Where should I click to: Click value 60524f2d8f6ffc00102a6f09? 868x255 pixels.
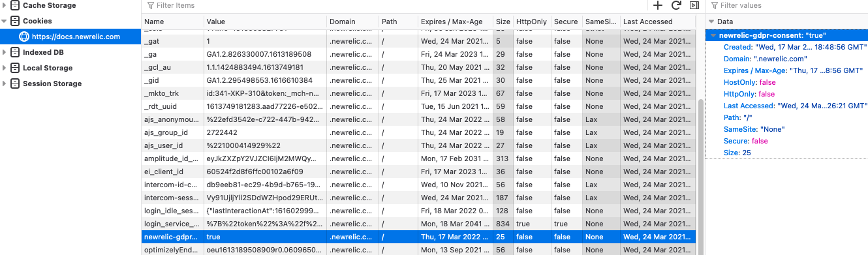coord(255,172)
